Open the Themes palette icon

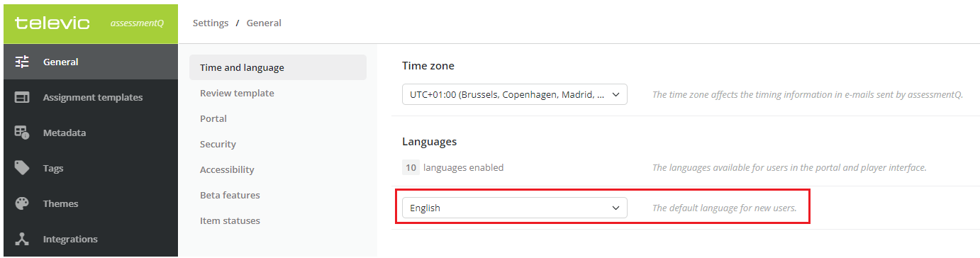[x=22, y=203]
